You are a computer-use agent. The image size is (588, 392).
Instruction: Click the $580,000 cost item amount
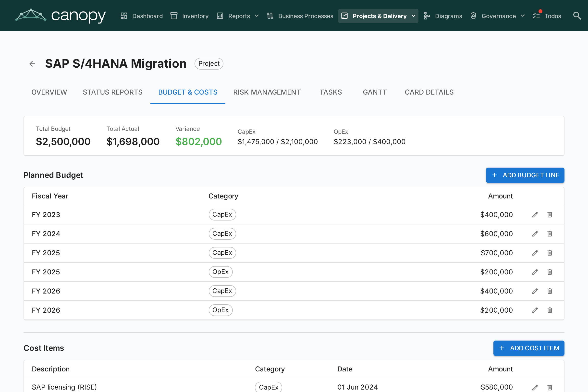tap(497, 387)
